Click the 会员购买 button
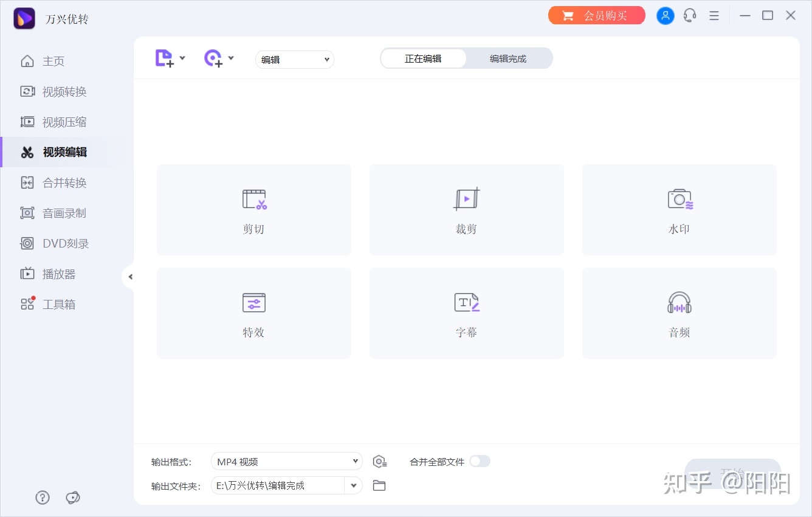The image size is (812, 517). click(597, 15)
